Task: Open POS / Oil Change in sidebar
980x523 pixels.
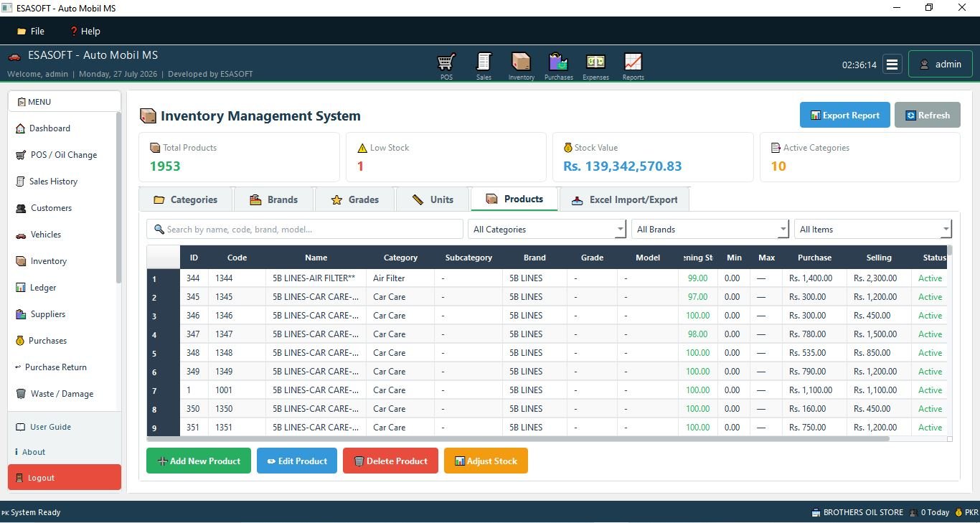Action: tap(62, 155)
